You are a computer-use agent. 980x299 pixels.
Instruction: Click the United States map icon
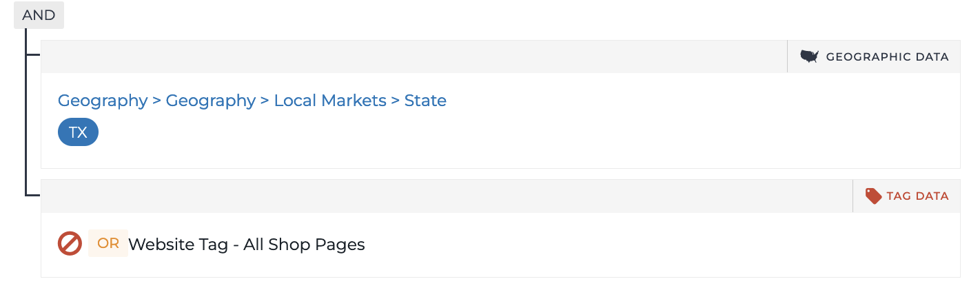click(809, 56)
